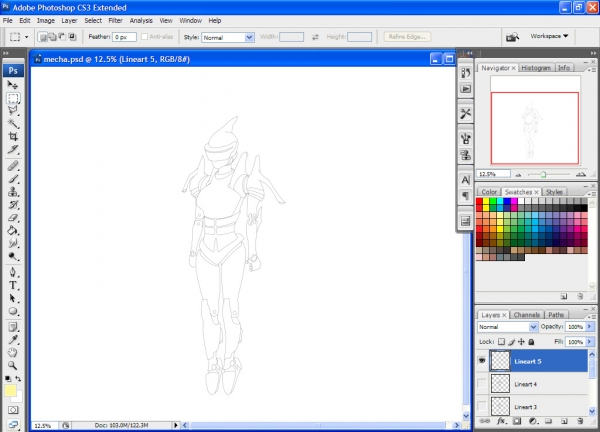The width and height of the screenshot is (600, 432).
Task: Create a new layer
Action: pyautogui.click(x=564, y=421)
